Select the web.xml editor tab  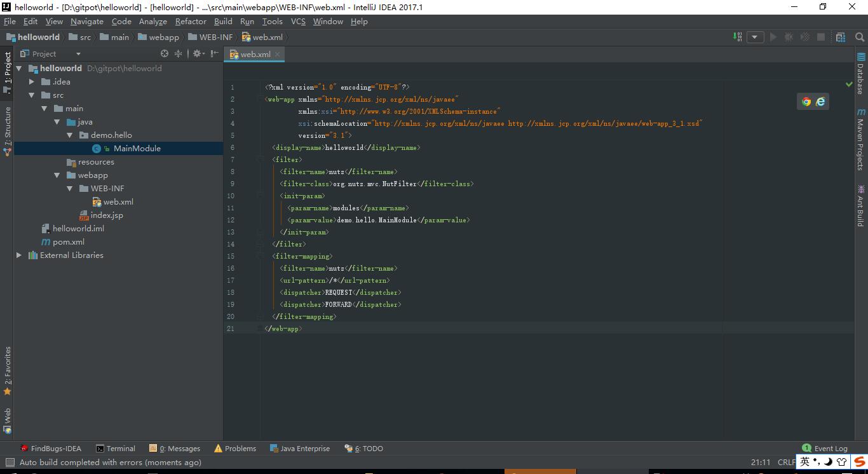255,55
